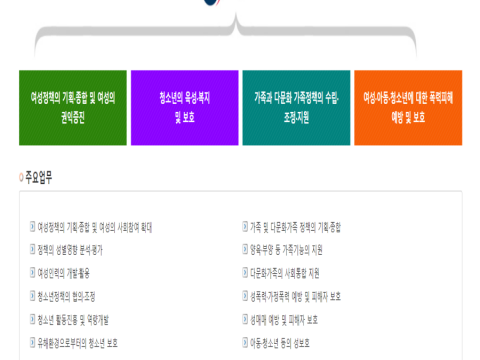Click bullet icon beside 성매매 예방 및 피해자 보호

click(245, 319)
